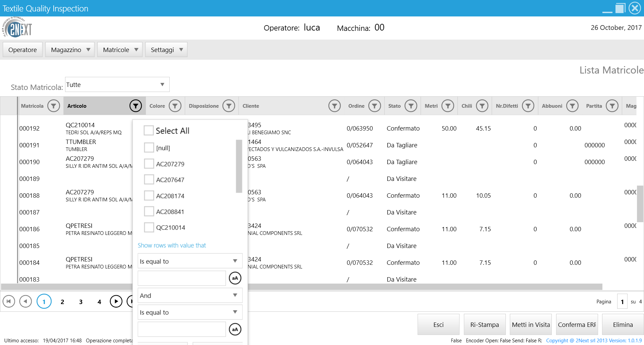The width and height of the screenshot is (644, 345).
Task: Open the Partita column filter
Action: coord(612,106)
